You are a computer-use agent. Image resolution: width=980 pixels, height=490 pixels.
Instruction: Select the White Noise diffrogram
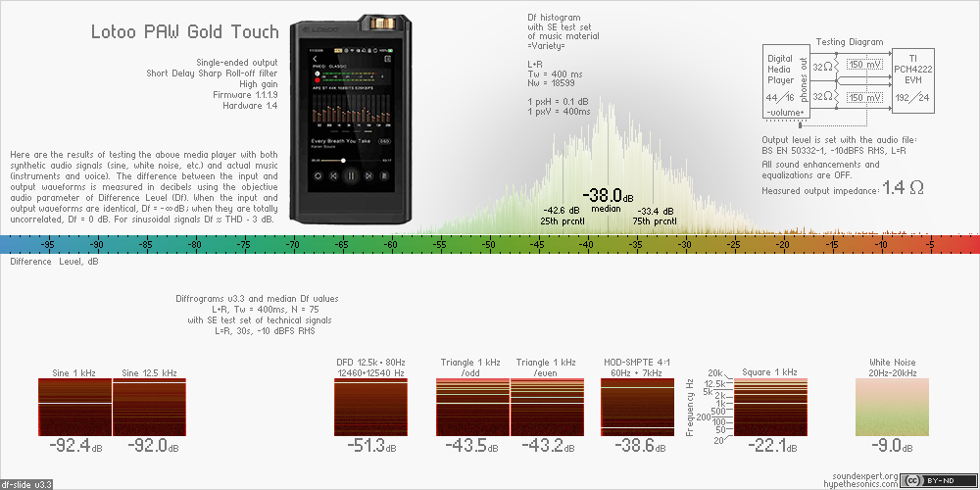pyautogui.click(x=893, y=407)
